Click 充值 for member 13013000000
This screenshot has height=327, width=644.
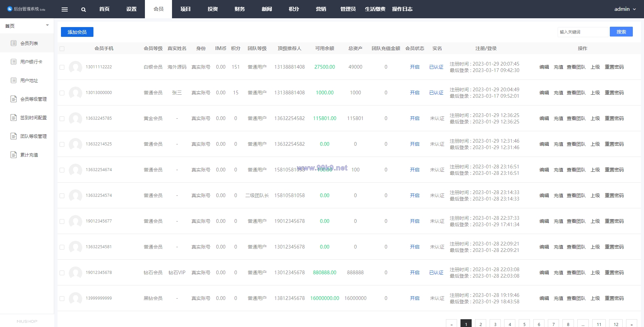click(558, 93)
